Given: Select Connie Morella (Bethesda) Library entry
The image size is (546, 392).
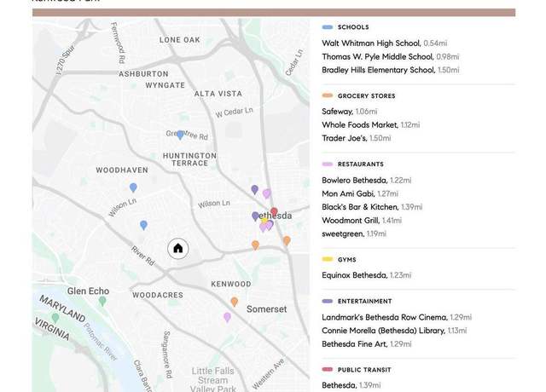Looking at the screenshot, I should click(394, 331).
